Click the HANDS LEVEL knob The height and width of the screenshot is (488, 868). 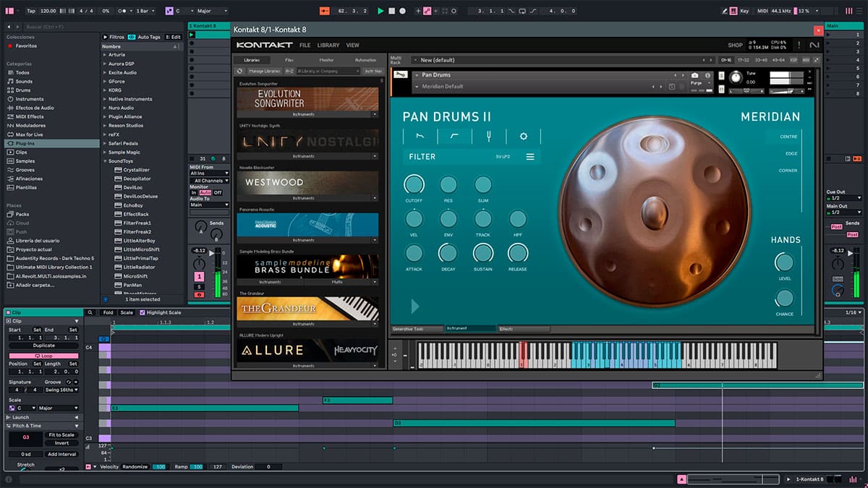click(x=784, y=262)
